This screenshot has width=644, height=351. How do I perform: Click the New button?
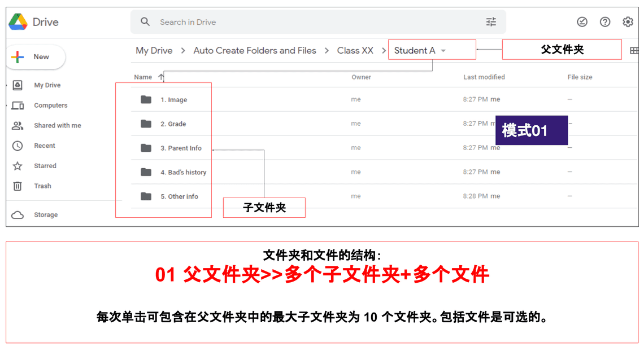pyautogui.click(x=36, y=57)
